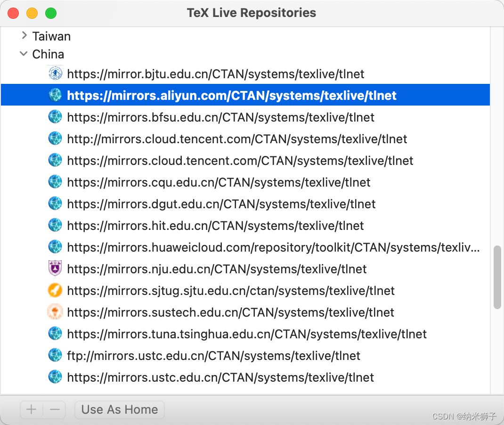The width and height of the screenshot is (504, 425).
Task: Click the globe icon beside mirrors.cqu.edu.cn
Action: coord(55,182)
